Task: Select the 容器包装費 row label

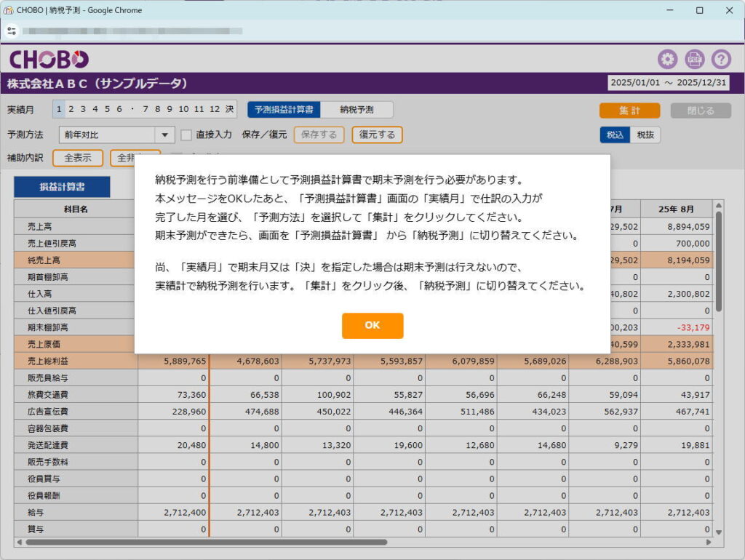Action: (x=47, y=428)
